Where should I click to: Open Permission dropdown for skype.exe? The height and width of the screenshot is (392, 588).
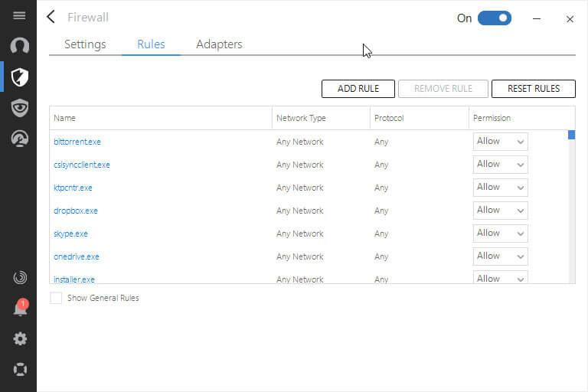click(500, 234)
